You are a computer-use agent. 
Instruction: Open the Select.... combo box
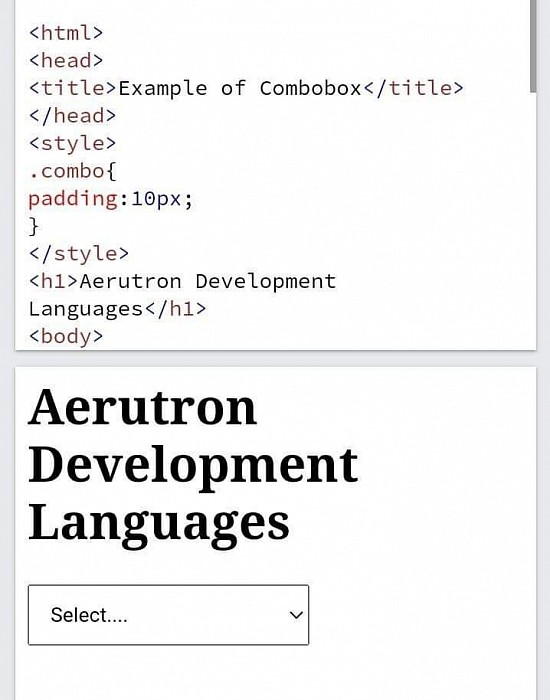(x=168, y=615)
